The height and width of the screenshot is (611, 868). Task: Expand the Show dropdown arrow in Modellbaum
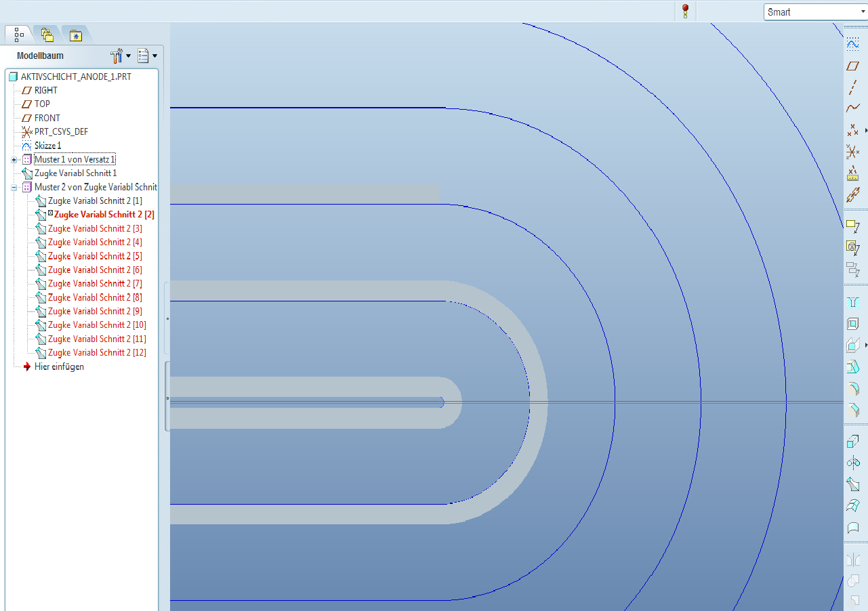[x=154, y=56]
